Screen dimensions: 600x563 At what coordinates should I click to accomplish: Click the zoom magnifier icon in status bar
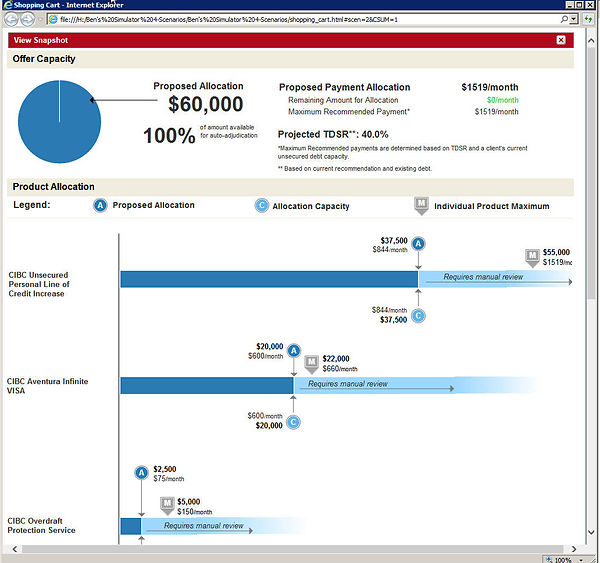point(549,560)
